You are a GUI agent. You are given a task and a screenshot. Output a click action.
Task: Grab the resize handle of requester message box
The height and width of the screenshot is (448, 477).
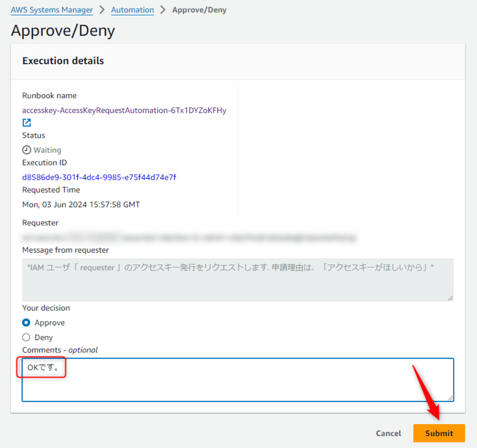coord(450,298)
